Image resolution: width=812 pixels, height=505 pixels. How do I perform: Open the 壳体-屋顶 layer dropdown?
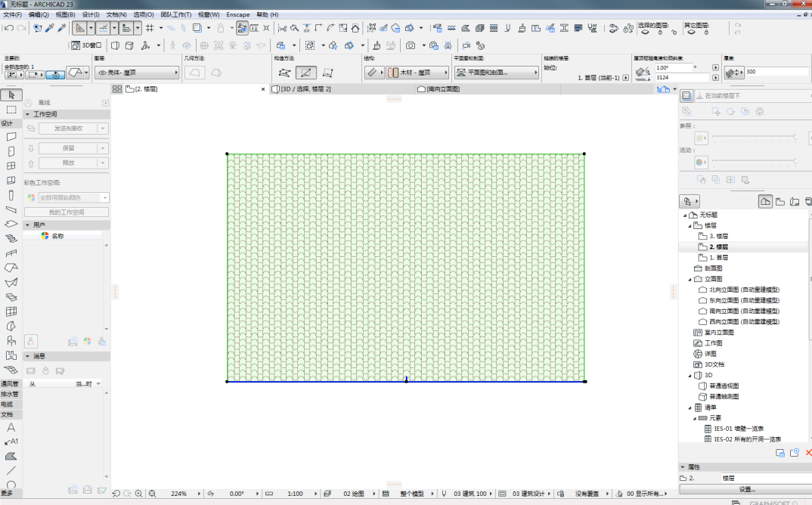point(138,73)
